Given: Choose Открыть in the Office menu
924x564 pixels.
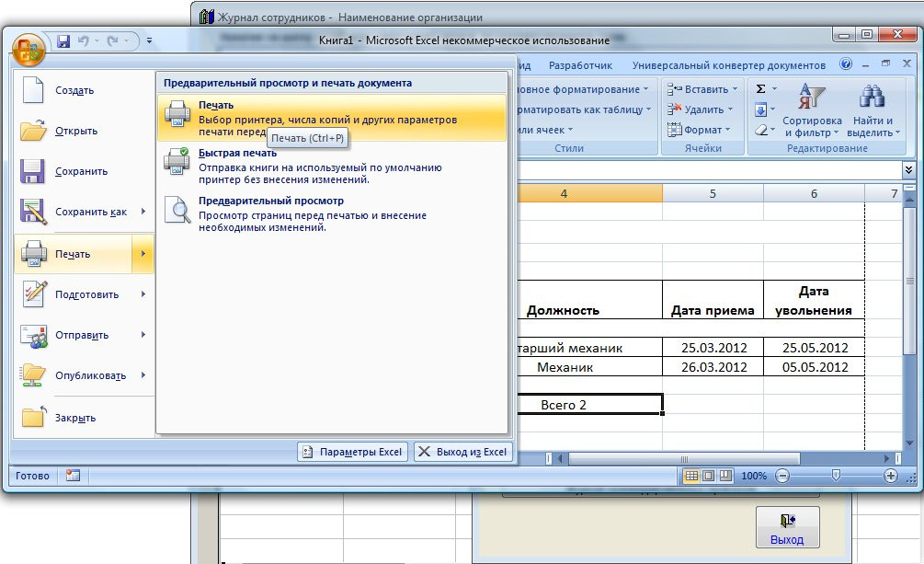Looking at the screenshot, I should click(85, 131).
